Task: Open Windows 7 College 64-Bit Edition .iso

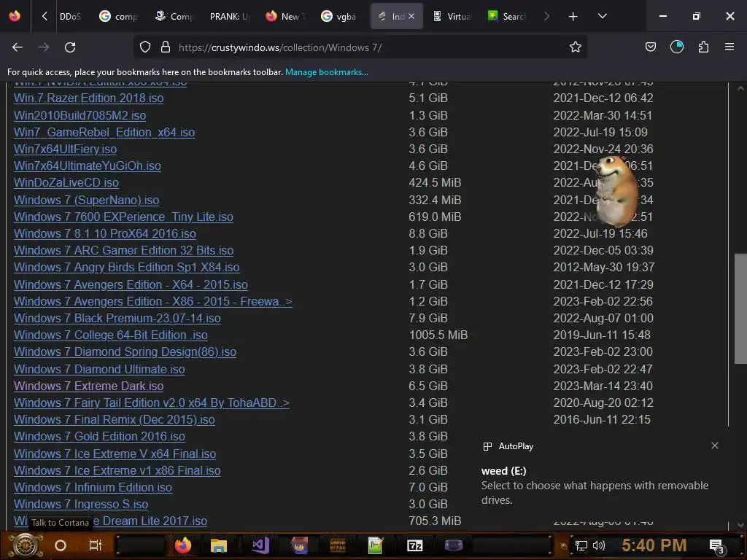Action: [x=111, y=335]
